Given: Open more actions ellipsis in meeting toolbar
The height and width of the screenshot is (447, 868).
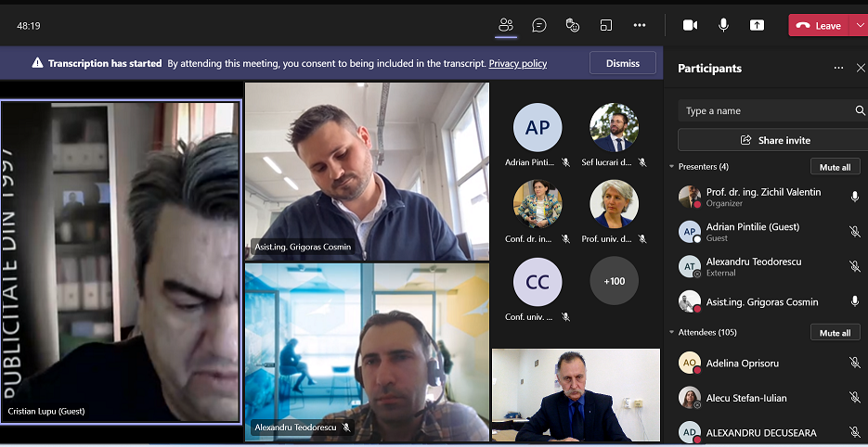Looking at the screenshot, I should [x=640, y=25].
